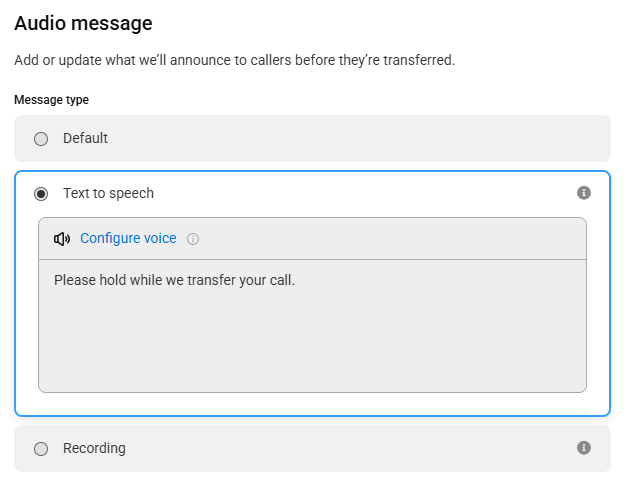
Task: Click the 'Default' option label text
Action: tap(85, 138)
